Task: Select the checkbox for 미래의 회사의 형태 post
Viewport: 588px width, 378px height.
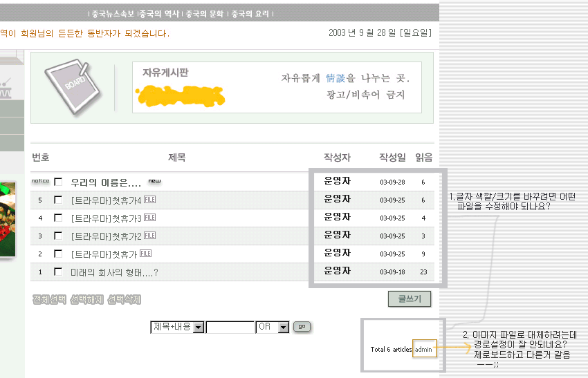Action: click(x=58, y=272)
